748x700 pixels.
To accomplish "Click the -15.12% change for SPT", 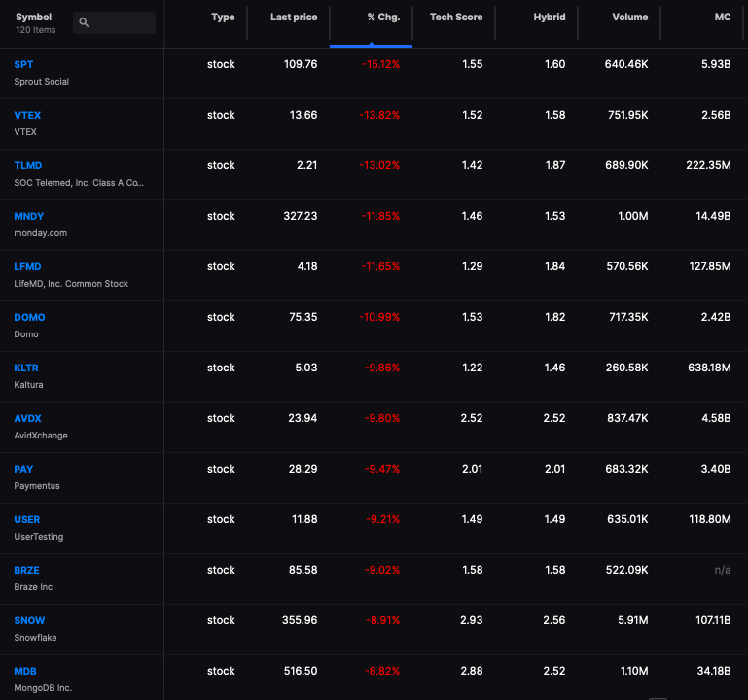I will point(380,64).
